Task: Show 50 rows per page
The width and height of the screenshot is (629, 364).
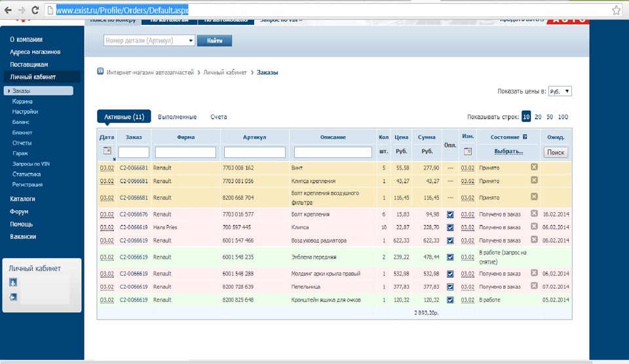Action: coord(550,117)
